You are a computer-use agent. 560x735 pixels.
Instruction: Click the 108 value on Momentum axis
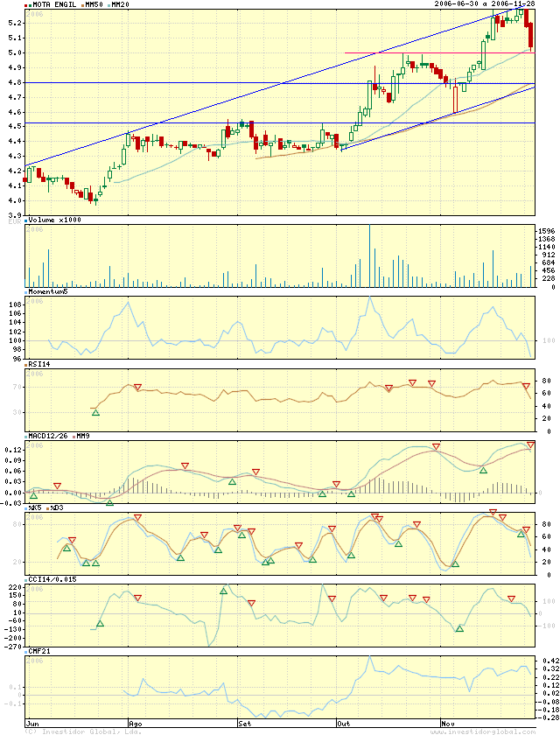15,304
